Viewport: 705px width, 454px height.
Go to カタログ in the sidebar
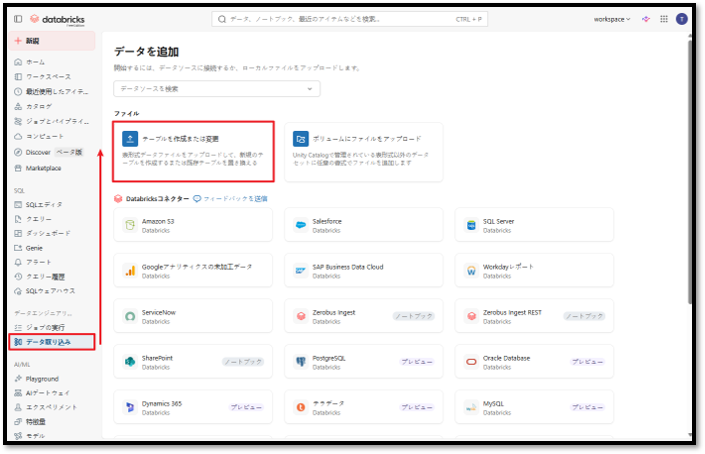[40, 105]
